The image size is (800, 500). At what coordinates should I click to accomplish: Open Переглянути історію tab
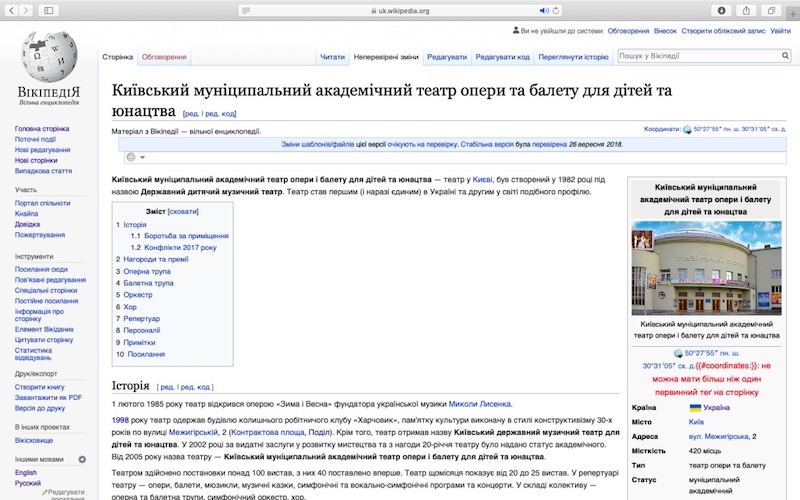tap(573, 57)
